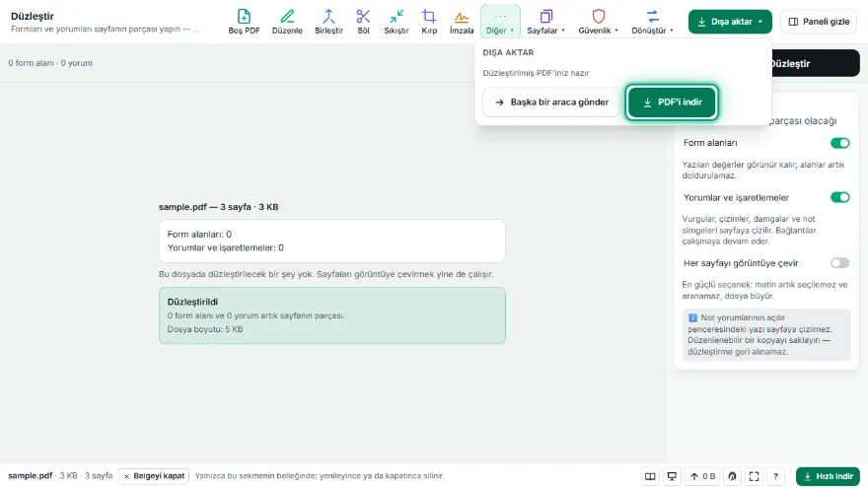Click the 'sample.pdf — 3 sayfa · 3 KB' heading
Image resolution: width=868 pixels, height=488 pixels.
coord(219,207)
